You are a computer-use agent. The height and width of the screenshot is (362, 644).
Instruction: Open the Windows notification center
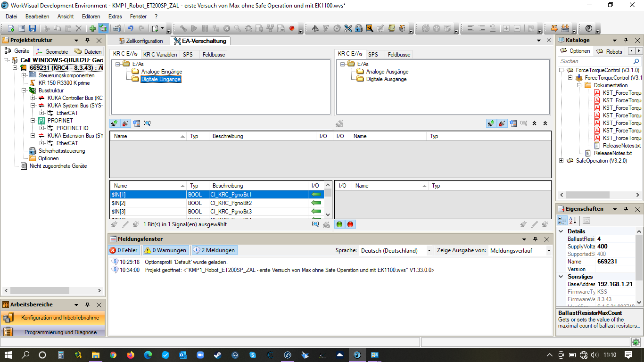pyautogui.click(x=628, y=354)
